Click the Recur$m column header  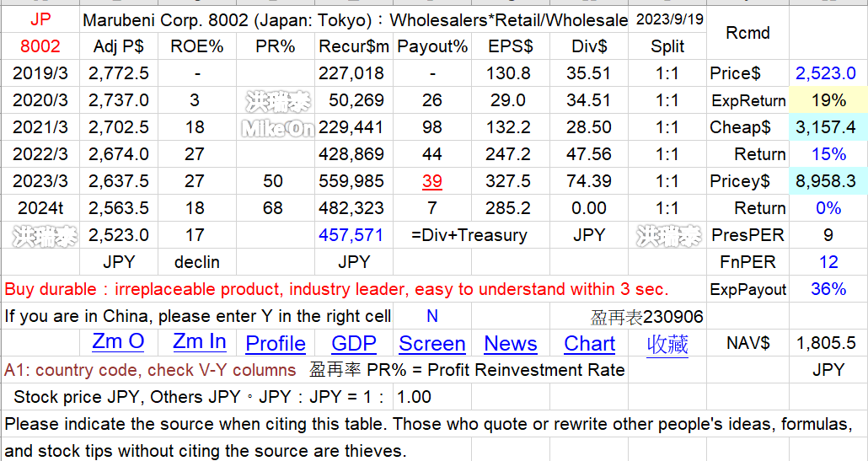point(354,46)
